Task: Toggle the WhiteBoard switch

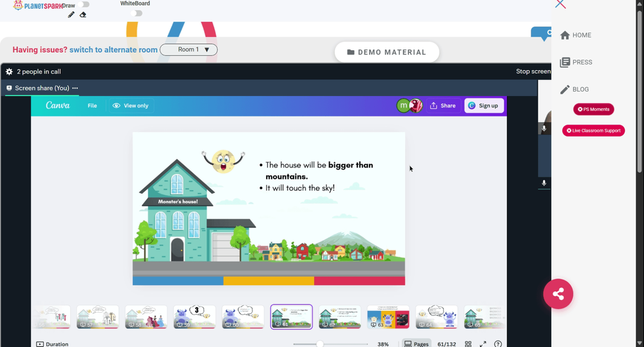Action: (135, 13)
